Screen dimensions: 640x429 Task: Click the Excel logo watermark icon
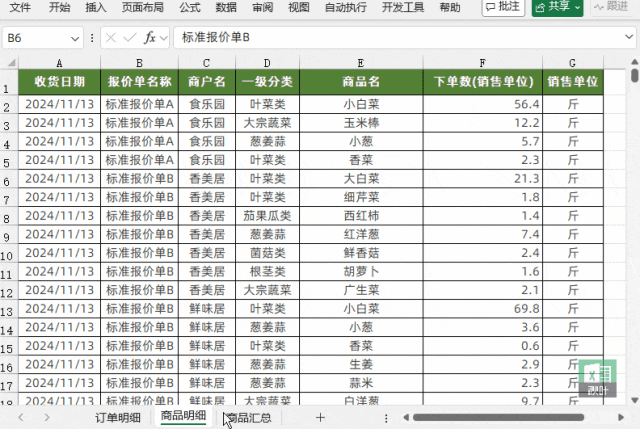(x=597, y=377)
